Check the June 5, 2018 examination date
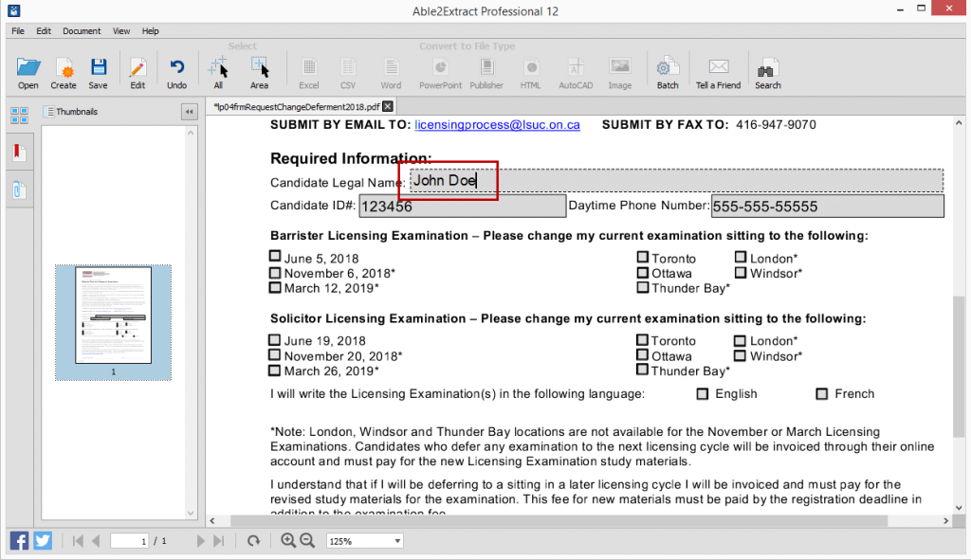The image size is (971, 560). coord(275,257)
